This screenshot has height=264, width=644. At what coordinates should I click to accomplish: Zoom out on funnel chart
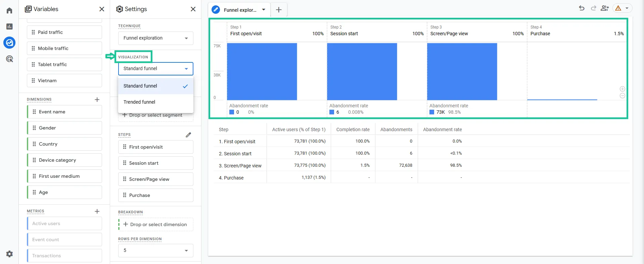click(622, 96)
